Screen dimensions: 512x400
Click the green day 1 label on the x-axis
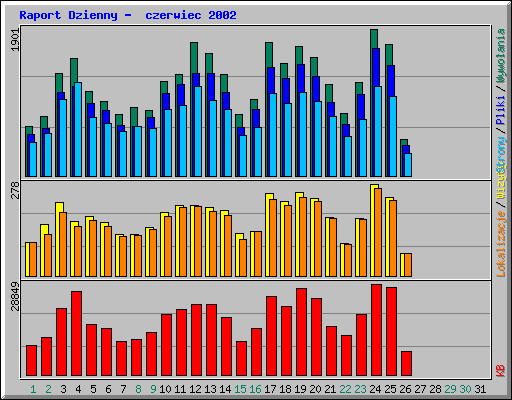33,389
